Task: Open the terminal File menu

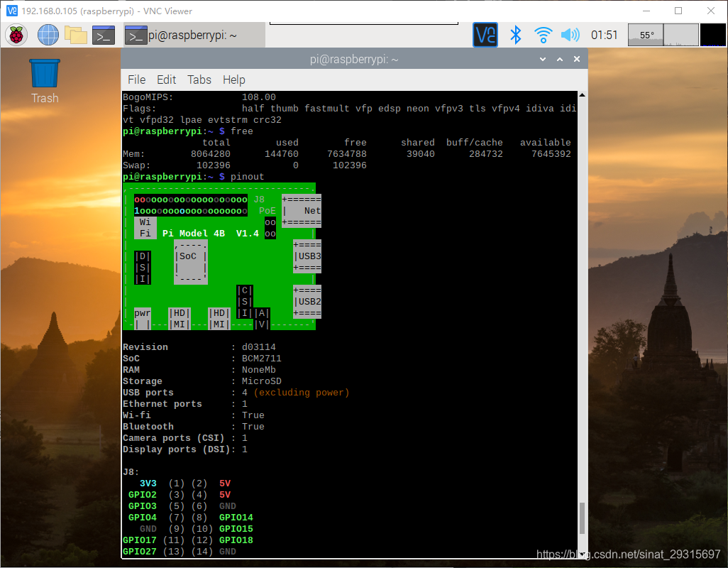Action: point(136,80)
